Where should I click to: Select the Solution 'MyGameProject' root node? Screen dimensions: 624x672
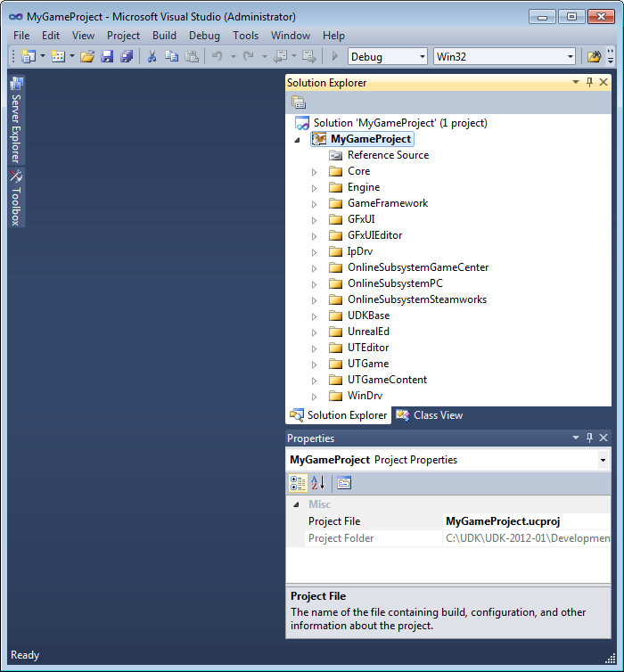coord(400,123)
